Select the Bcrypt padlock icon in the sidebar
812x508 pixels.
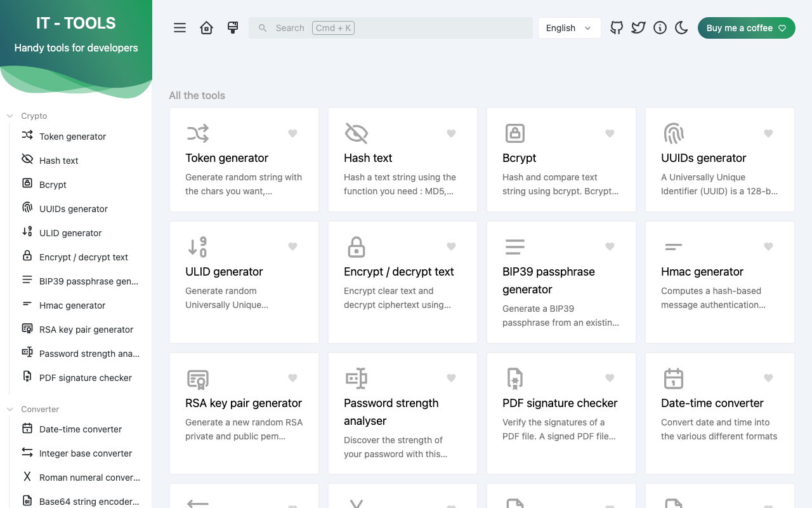click(27, 184)
